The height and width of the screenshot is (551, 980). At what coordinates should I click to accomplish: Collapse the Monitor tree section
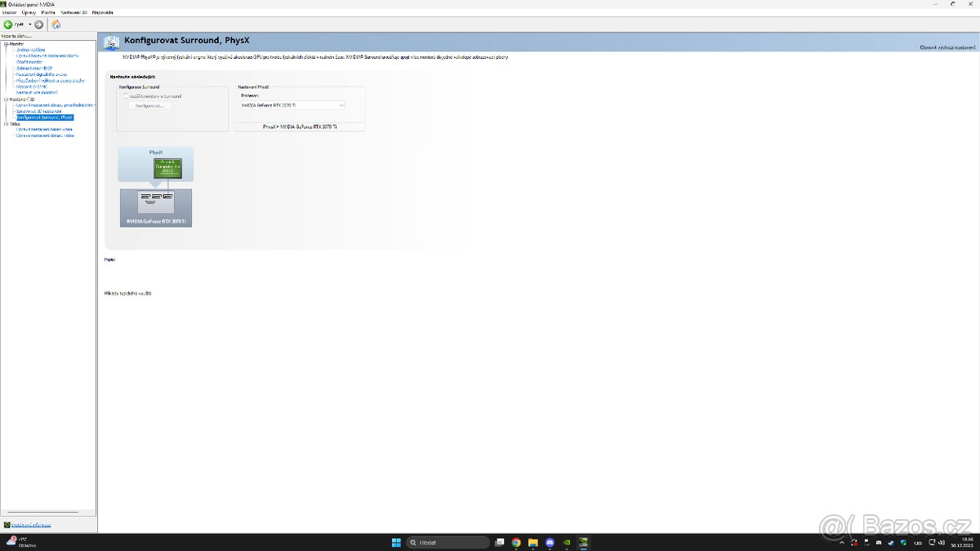6,44
